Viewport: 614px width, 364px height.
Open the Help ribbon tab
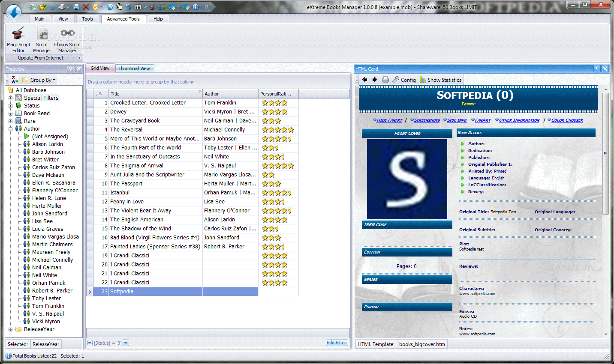pos(158,19)
